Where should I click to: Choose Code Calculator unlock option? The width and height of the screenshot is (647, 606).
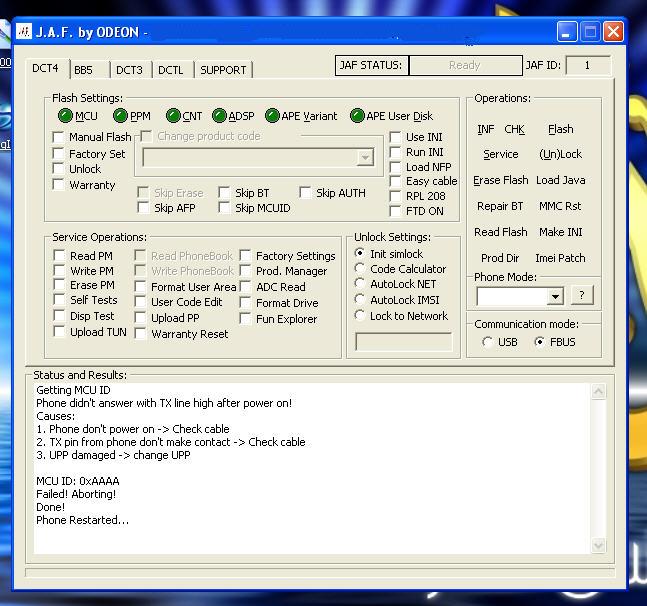(x=360, y=269)
